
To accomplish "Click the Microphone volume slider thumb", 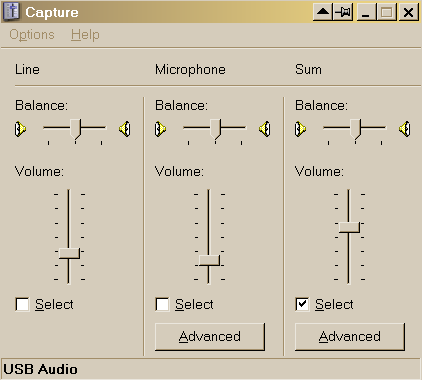I will tap(209, 260).
